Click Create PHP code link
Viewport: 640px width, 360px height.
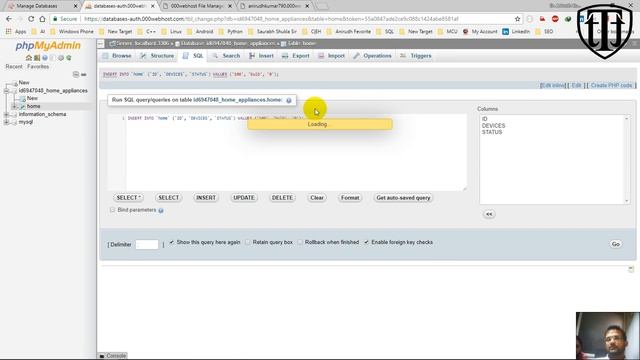[611, 85]
